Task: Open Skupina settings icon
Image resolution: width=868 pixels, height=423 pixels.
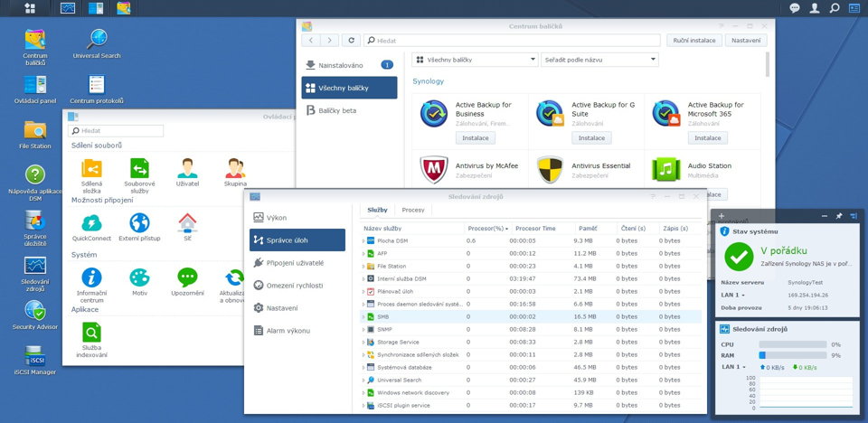Action: coord(235,168)
